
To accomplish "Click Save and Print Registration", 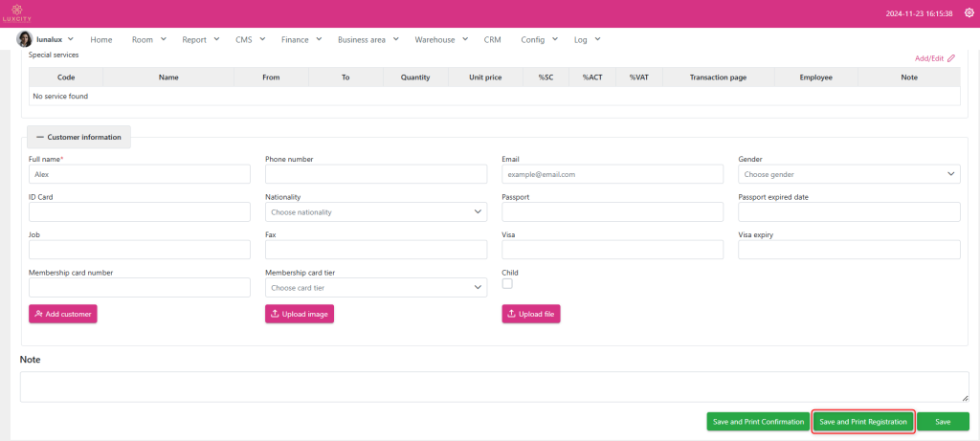I will (x=863, y=422).
